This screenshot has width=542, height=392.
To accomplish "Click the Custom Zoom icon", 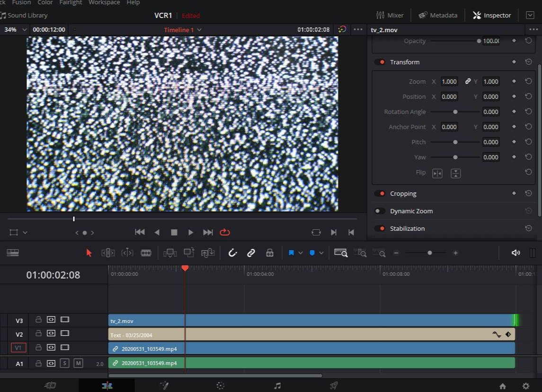I will (x=379, y=253).
